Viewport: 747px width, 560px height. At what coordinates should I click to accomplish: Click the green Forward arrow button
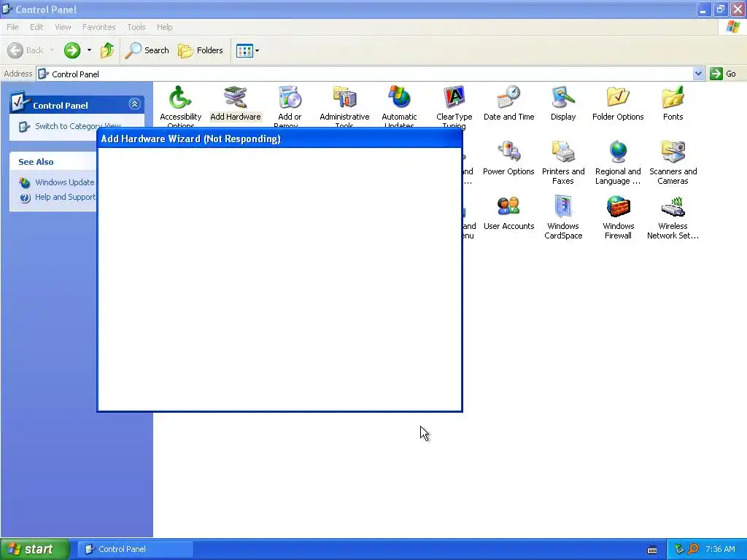pyautogui.click(x=72, y=50)
